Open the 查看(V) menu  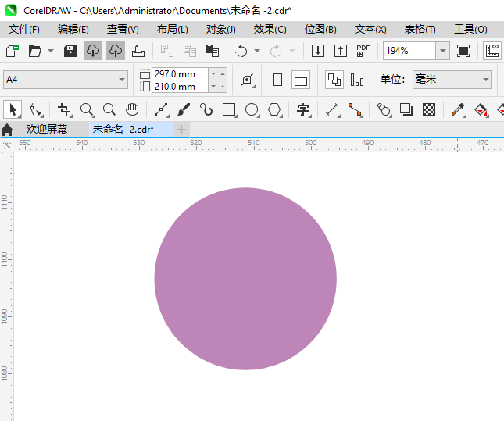pyautogui.click(x=123, y=30)
